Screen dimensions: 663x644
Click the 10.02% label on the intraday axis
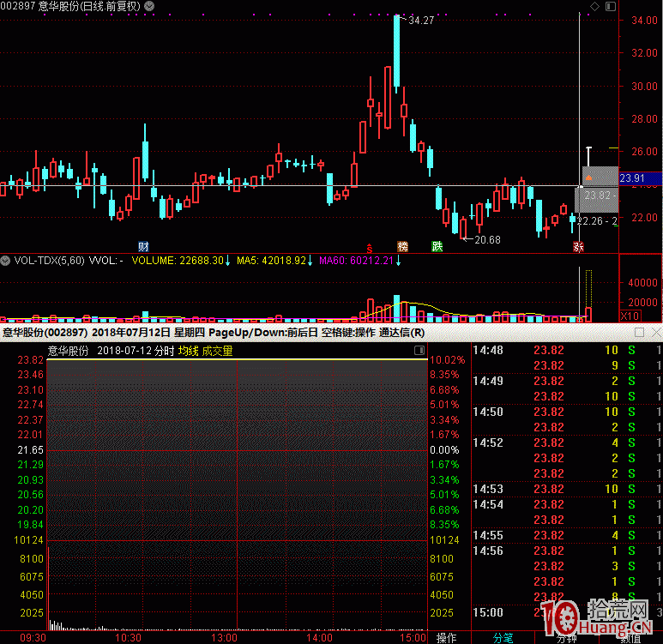[448, 360]
